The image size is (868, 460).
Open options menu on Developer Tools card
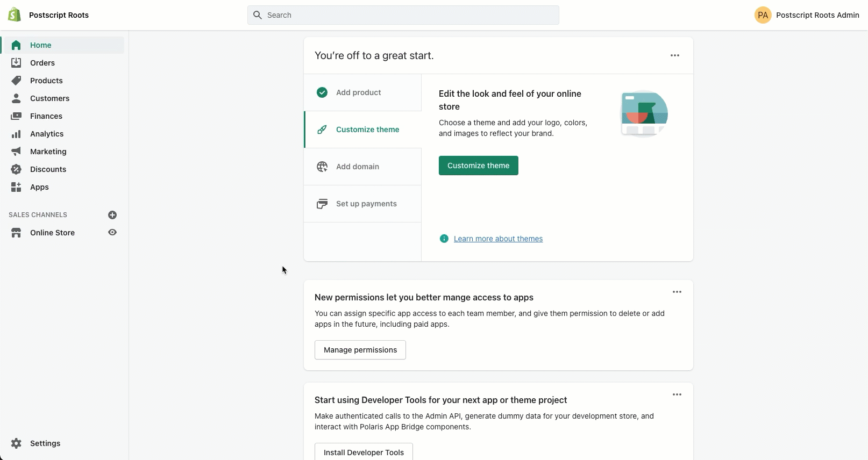(677, 394)
